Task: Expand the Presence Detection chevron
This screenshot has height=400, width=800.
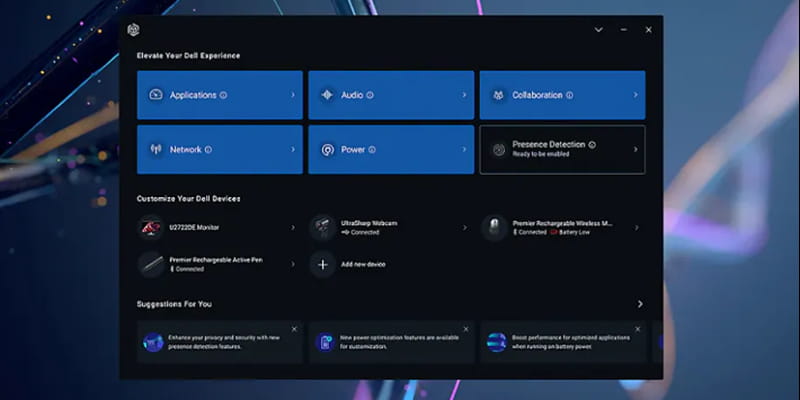Action: point(636,149)
